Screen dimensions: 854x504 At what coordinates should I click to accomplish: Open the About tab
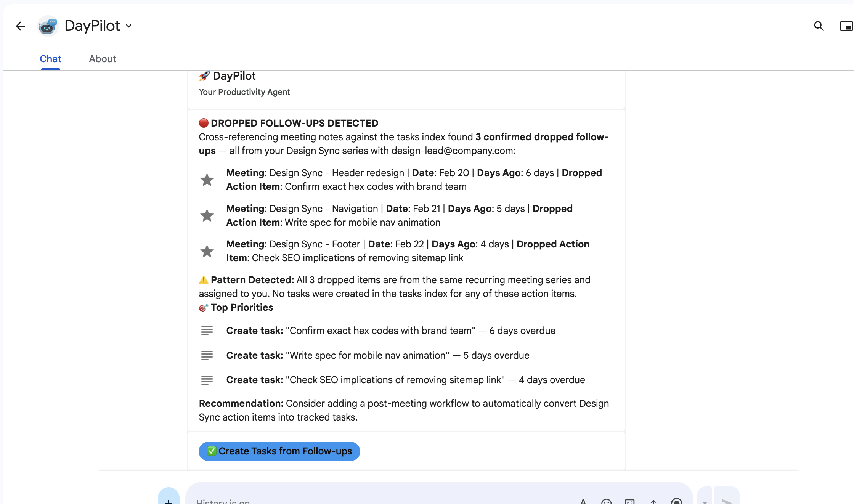pyautogui.click(x=103, y=59)
